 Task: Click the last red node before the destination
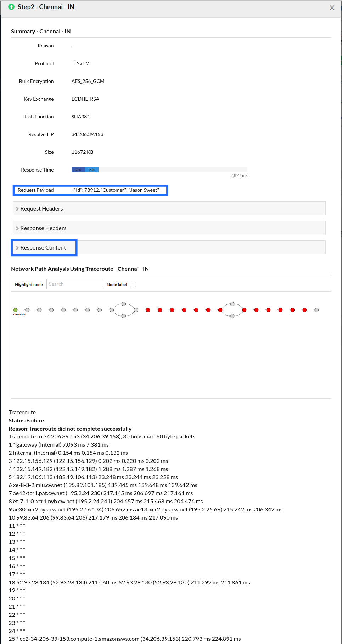point(304,310)
